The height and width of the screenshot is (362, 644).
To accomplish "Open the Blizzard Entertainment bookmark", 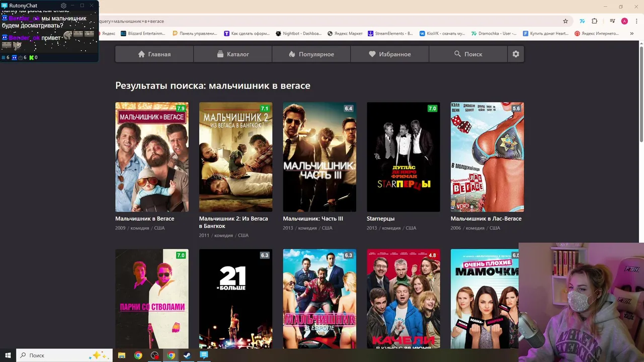I will pyautogui.click(x=143, y=34).
